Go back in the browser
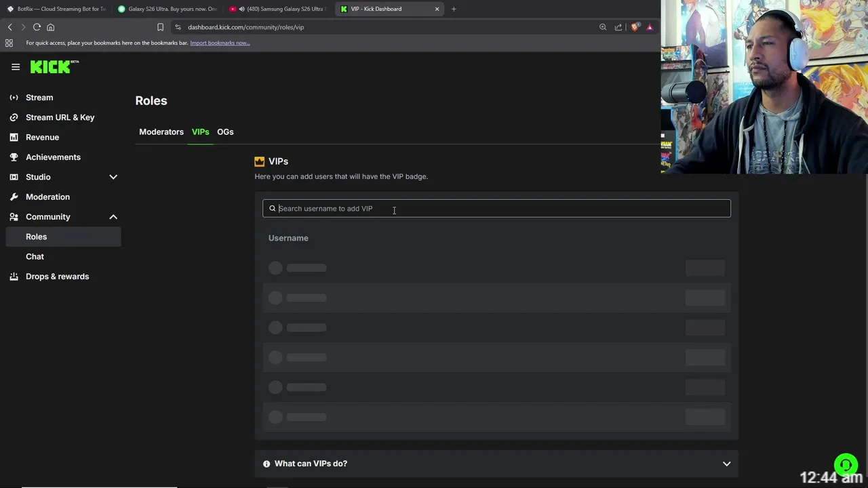Viewport: 868px width, 488px height. (x=10, y=27)
